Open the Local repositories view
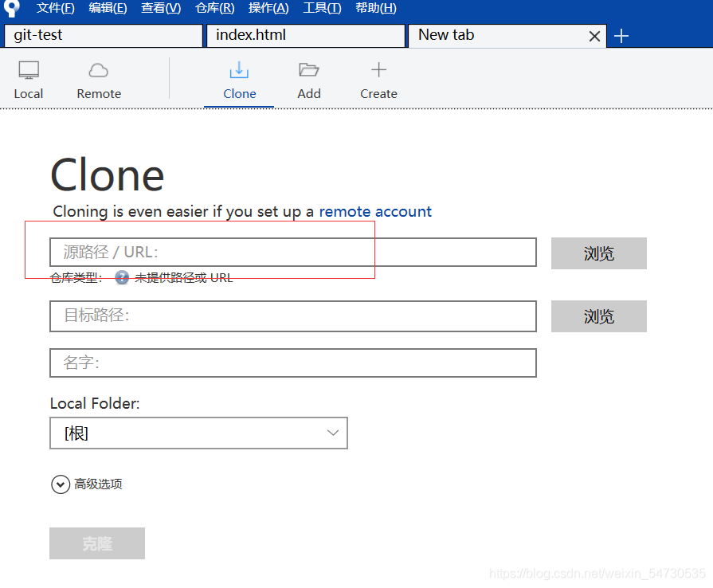713x588 pixels. click(x=28, y=80)
